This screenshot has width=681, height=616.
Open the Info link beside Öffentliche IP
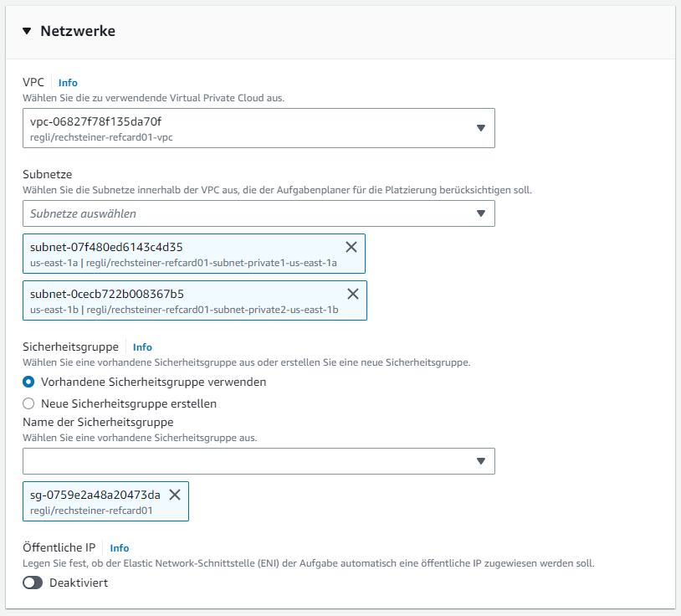(x=120, y=547)
